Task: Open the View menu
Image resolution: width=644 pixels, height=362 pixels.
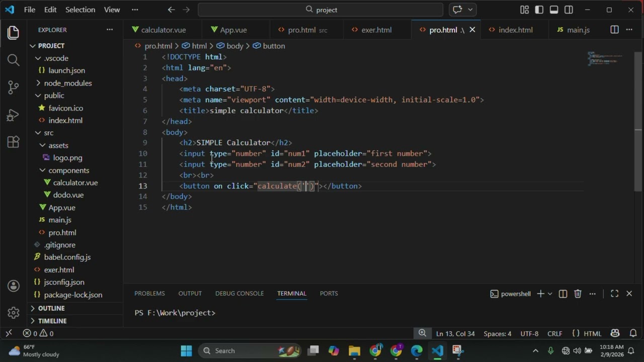Action: point(112,10)
